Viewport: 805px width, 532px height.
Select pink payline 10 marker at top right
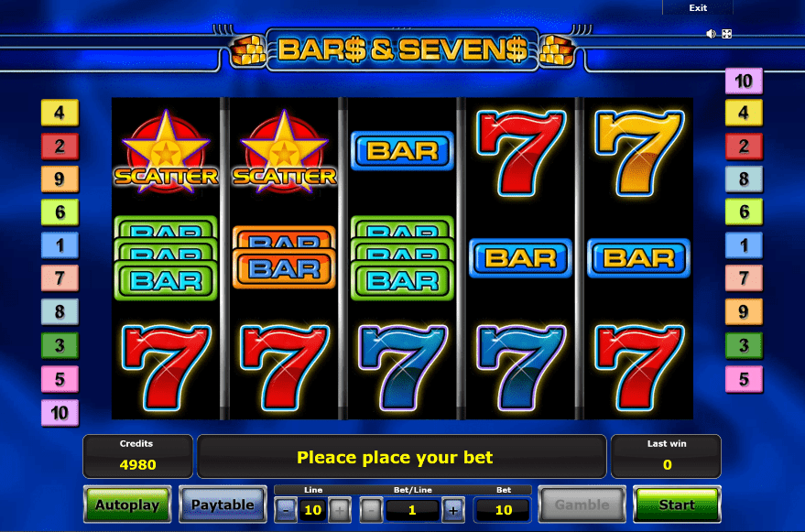[744, 81]
